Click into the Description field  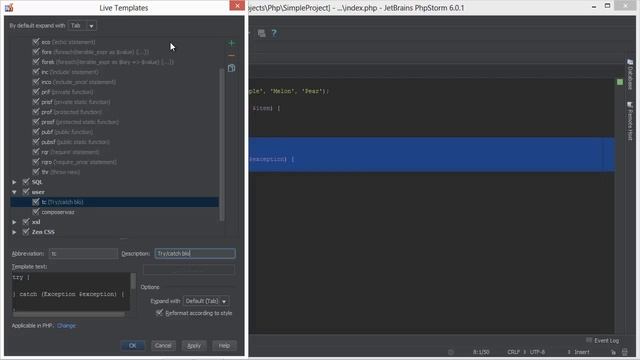point(195,253)
